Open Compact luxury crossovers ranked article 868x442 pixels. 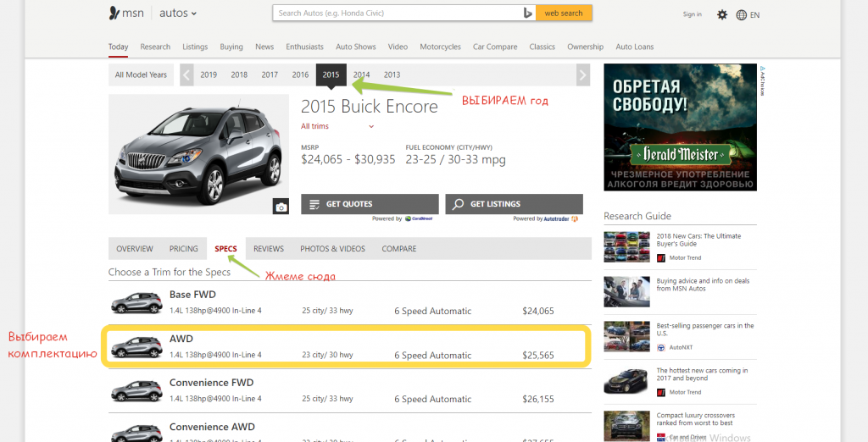695,419
